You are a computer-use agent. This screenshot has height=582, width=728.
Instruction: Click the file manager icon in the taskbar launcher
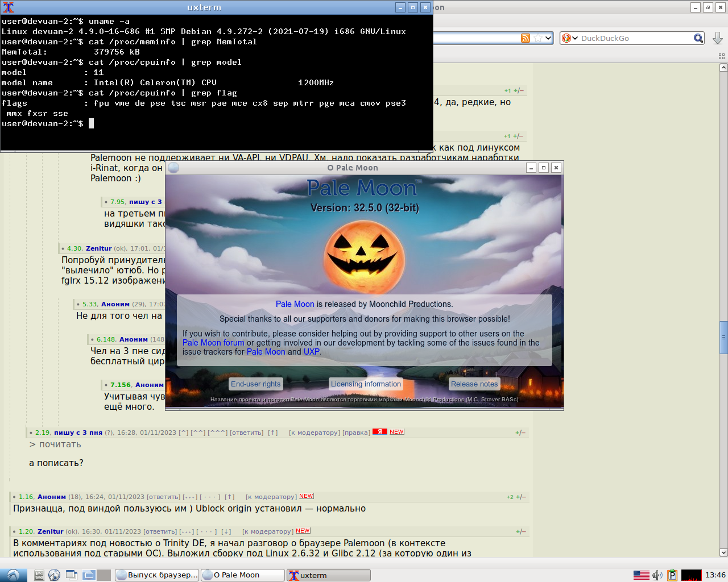39,575
